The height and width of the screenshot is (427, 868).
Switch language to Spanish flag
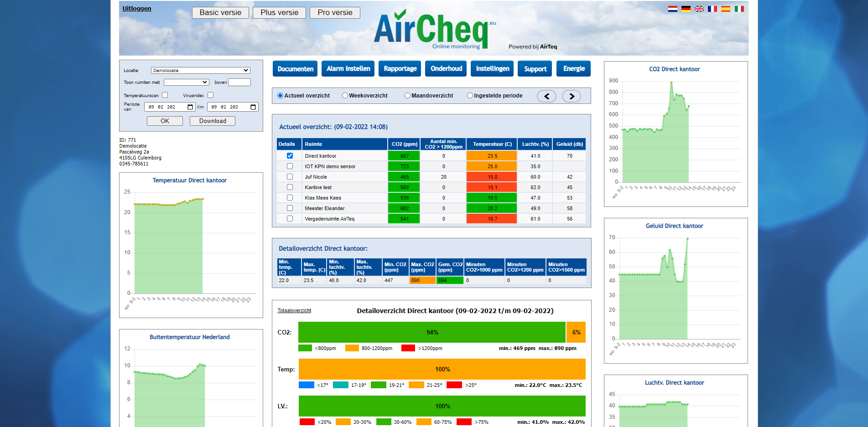(726, 9)
